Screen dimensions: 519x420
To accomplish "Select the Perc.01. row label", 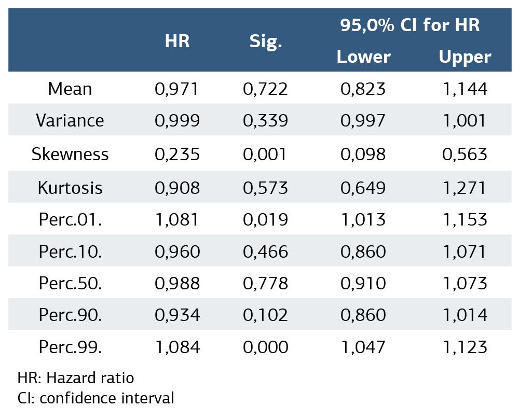I will (x=70, y=219).
